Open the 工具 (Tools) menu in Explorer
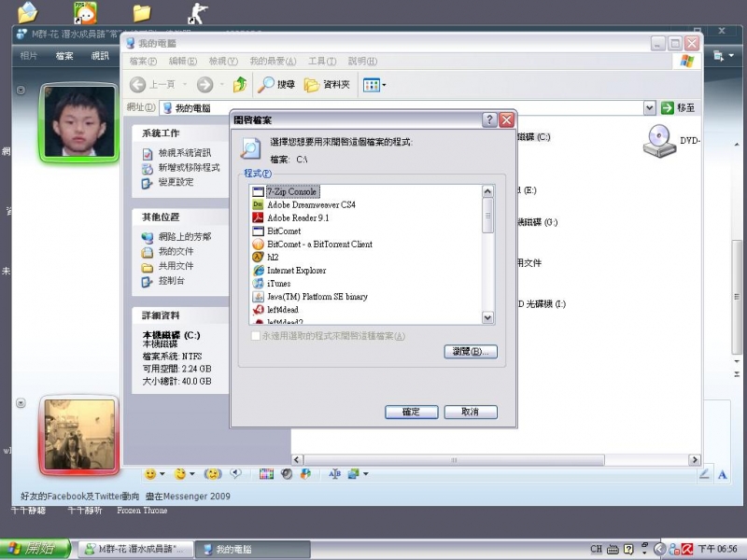This screenshot has height=560, width=747. (x=322, y=62)
